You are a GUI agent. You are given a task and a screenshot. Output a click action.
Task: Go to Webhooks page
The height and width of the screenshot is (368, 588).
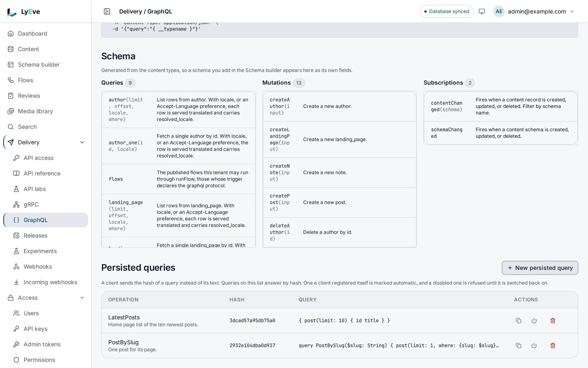click(46, 267)
